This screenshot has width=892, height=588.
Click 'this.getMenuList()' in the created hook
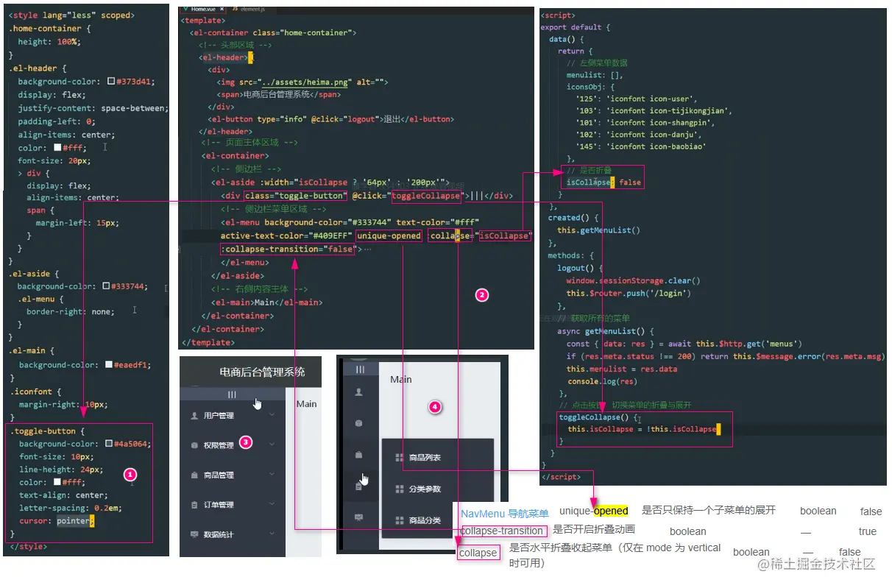click(x=598, y=230)
